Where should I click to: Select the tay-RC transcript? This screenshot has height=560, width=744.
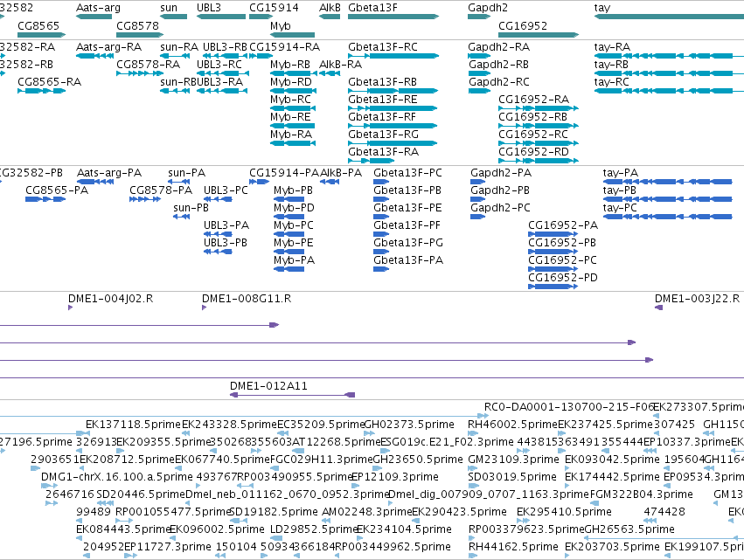coord(669,91)
